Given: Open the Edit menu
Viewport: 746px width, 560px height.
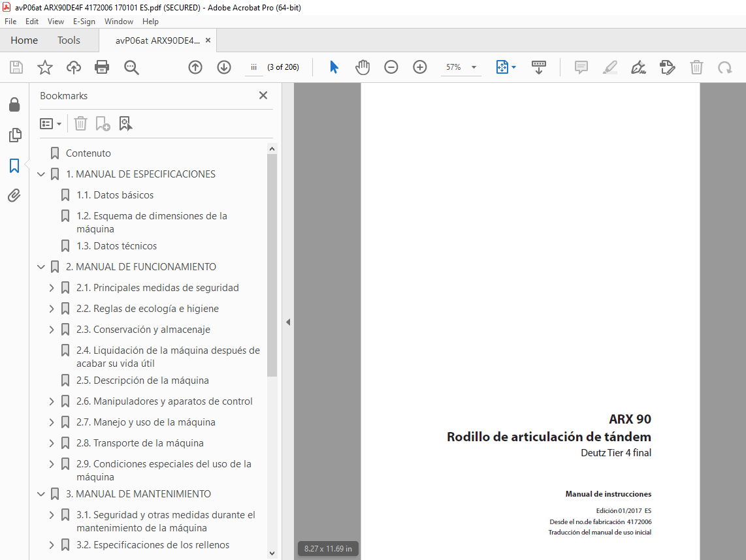Looking at the screenshot, I should coord(32,22).
